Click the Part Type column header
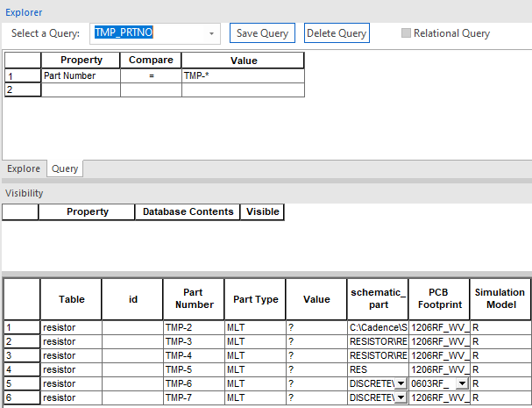 (x=255, y=299)
